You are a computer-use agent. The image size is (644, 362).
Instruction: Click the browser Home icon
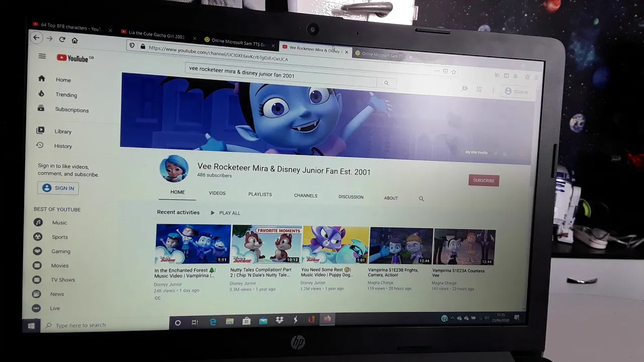74,40
